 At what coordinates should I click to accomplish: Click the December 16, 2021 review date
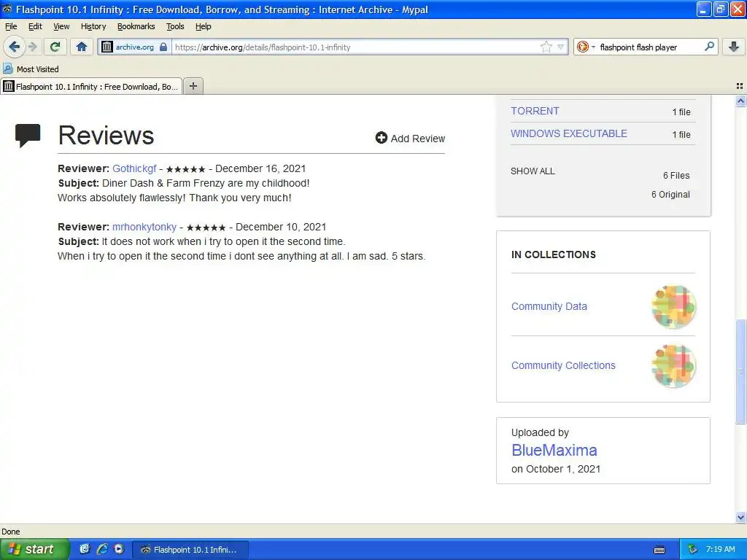pos(260,168)
